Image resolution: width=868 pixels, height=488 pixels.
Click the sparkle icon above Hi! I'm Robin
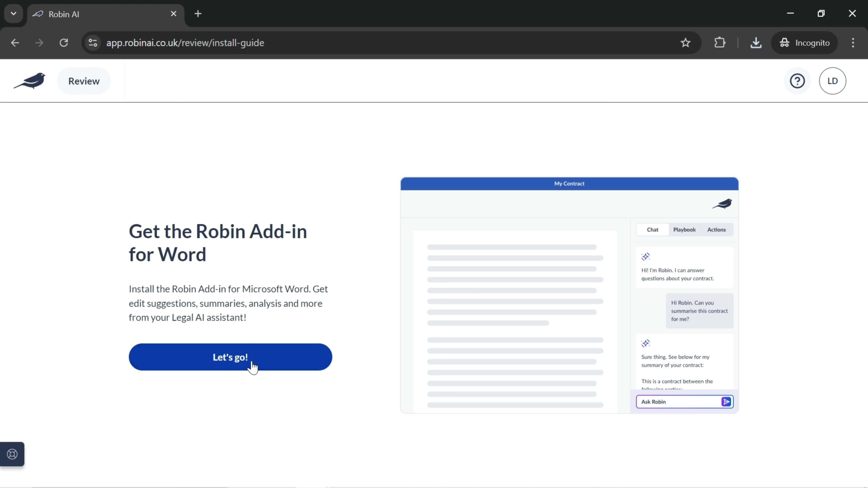pos(645,257)
